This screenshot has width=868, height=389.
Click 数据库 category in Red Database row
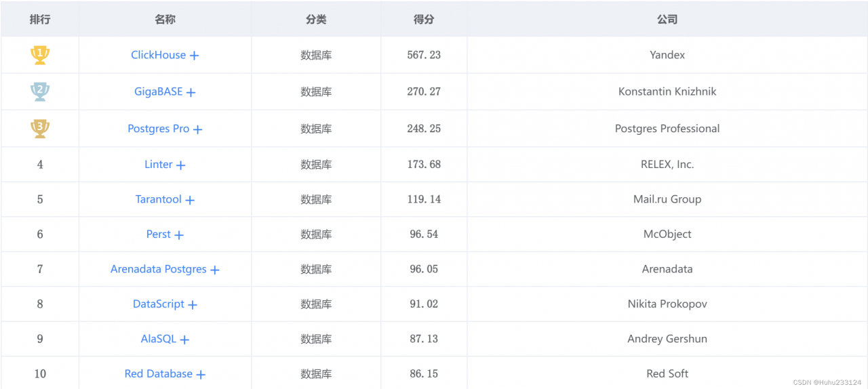316,373
